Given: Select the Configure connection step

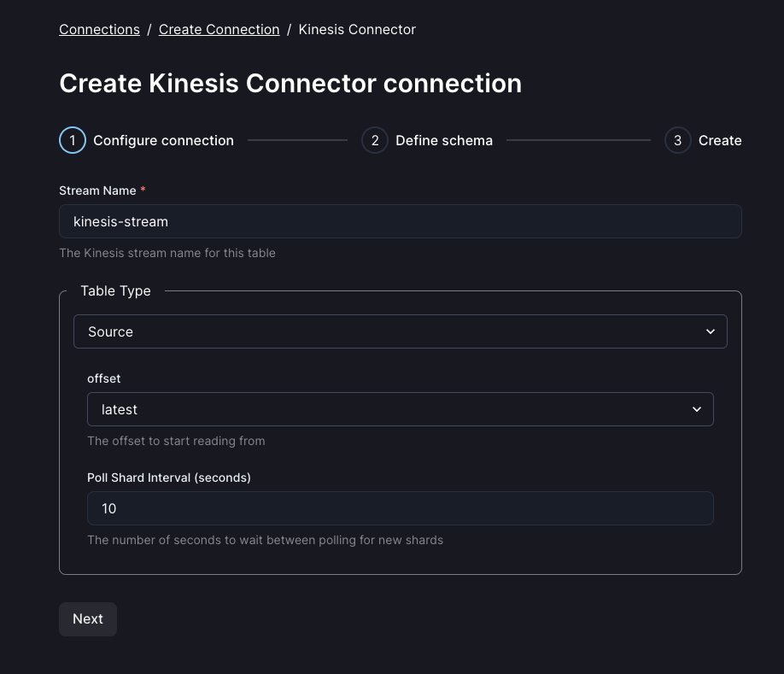Looking at the screenshot, I should [x=163, y=140].
